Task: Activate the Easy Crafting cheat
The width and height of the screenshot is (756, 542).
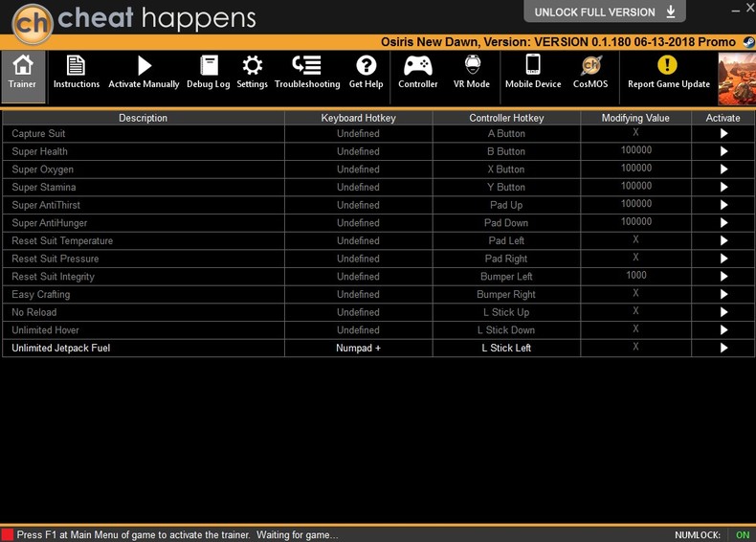Action: [723, 294]
